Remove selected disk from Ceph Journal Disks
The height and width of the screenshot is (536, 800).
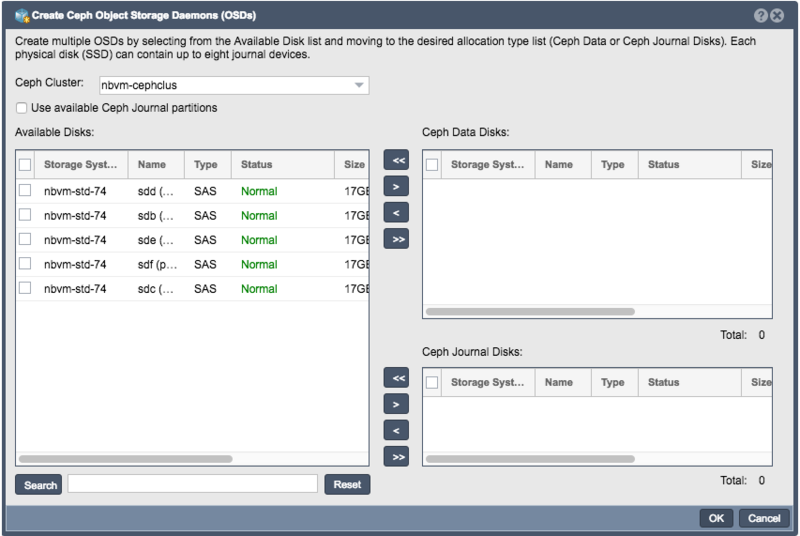coord(396,430)
